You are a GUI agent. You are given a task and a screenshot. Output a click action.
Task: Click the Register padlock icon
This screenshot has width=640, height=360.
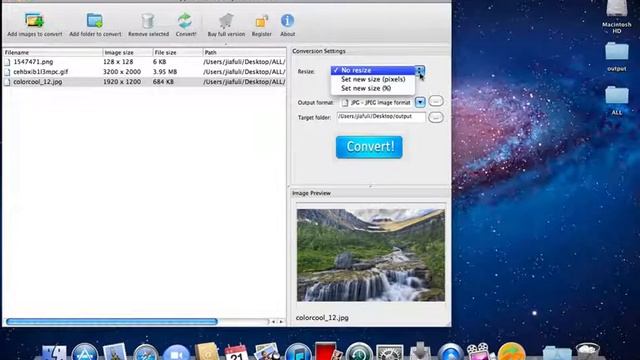[x=262, y=21]
